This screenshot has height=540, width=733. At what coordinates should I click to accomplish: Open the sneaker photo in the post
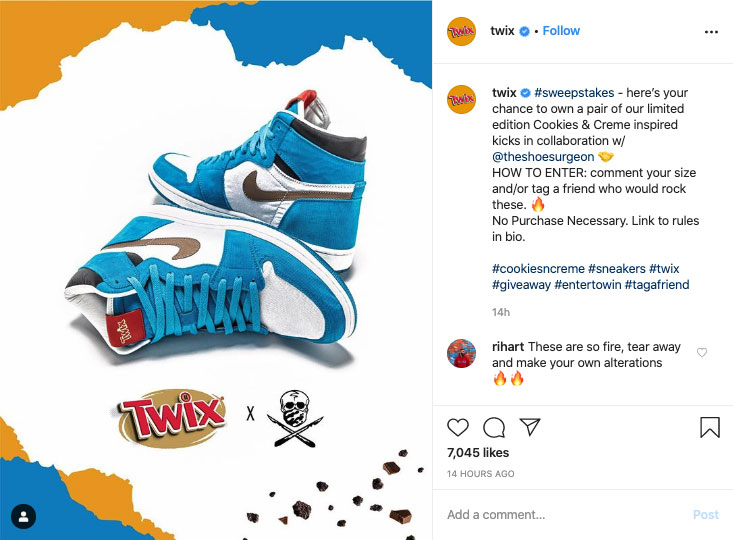pos(216,270)
